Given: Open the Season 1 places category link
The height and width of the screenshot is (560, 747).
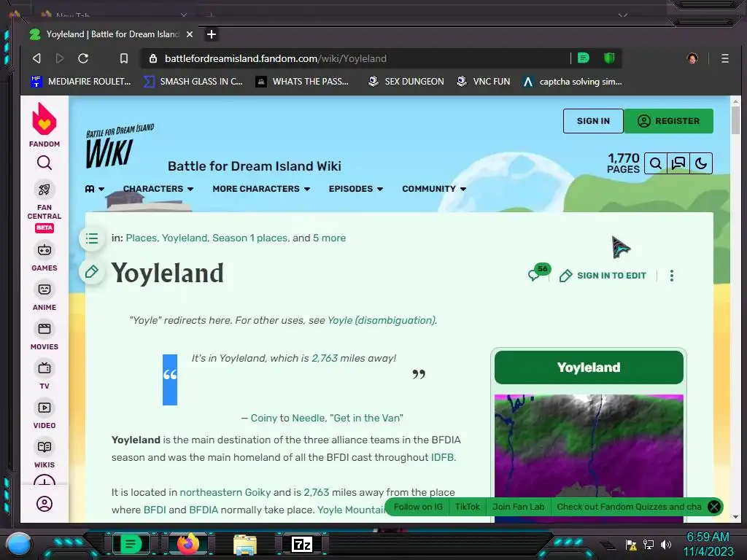Looking at the screenshot, I should 249,238.
